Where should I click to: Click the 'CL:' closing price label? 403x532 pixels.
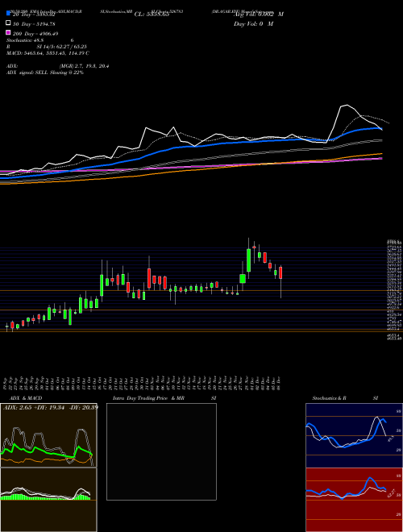tap(152, 15)
